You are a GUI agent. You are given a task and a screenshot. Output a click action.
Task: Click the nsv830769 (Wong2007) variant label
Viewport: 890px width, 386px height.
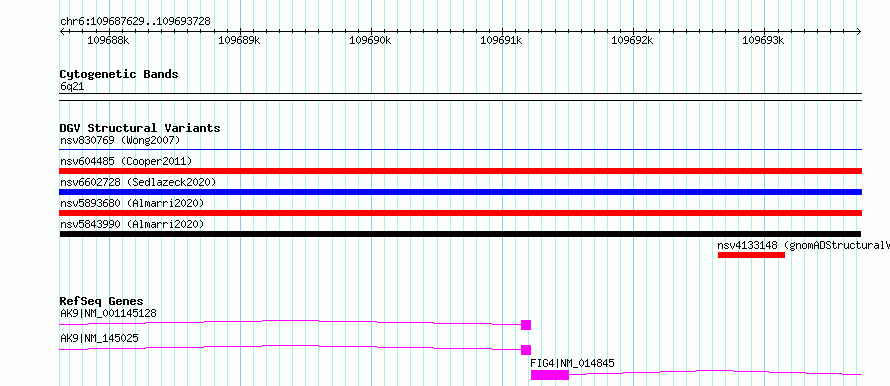(120, 140)
